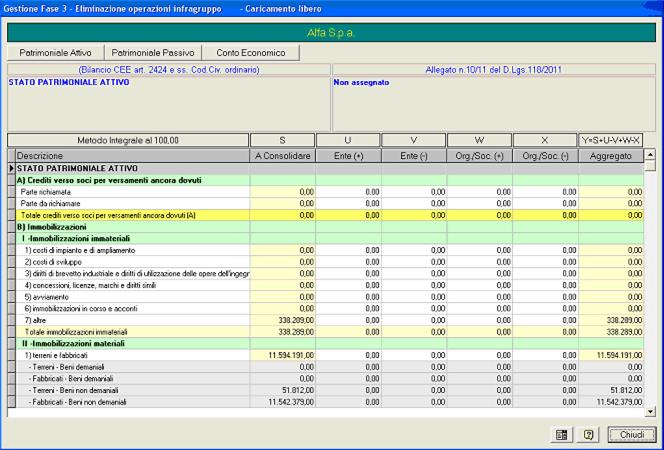Click the calculator icon button
The image size is (664, 450).
(562, 435)
